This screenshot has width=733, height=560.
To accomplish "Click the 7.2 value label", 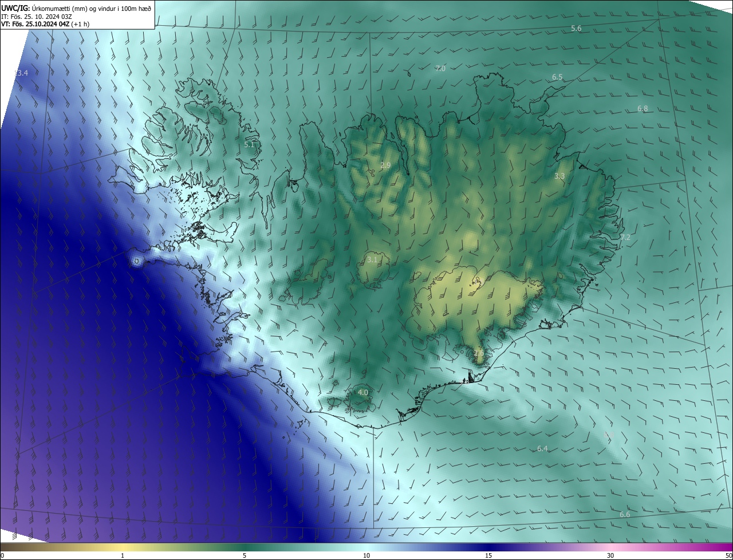I will 625,238.
